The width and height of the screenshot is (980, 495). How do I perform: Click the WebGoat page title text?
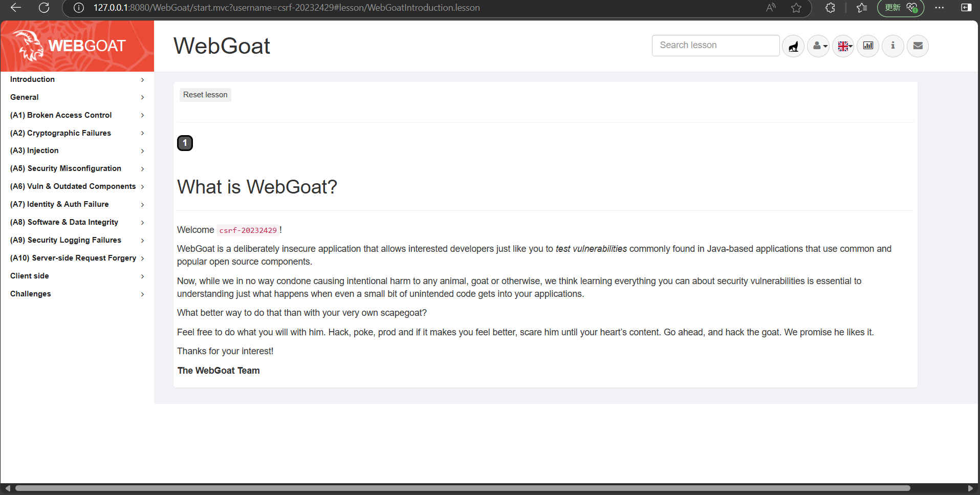(222, 46)
